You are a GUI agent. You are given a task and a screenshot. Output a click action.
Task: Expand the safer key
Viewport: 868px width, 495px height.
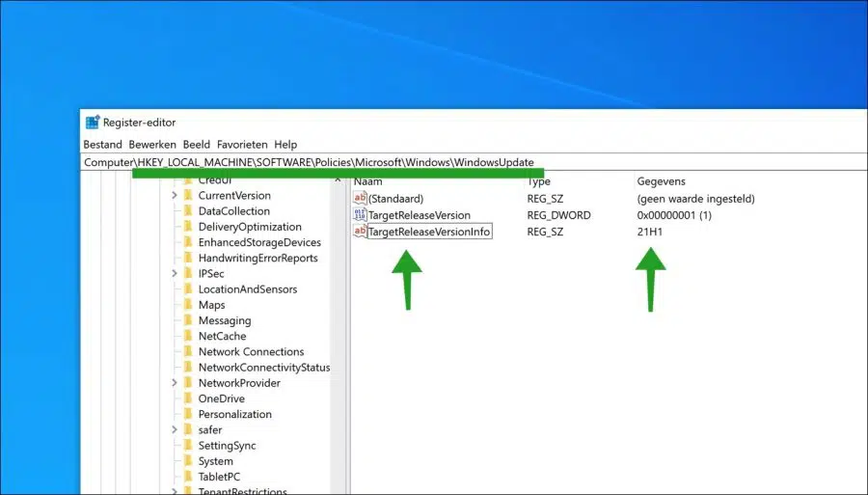pos(175,429)
